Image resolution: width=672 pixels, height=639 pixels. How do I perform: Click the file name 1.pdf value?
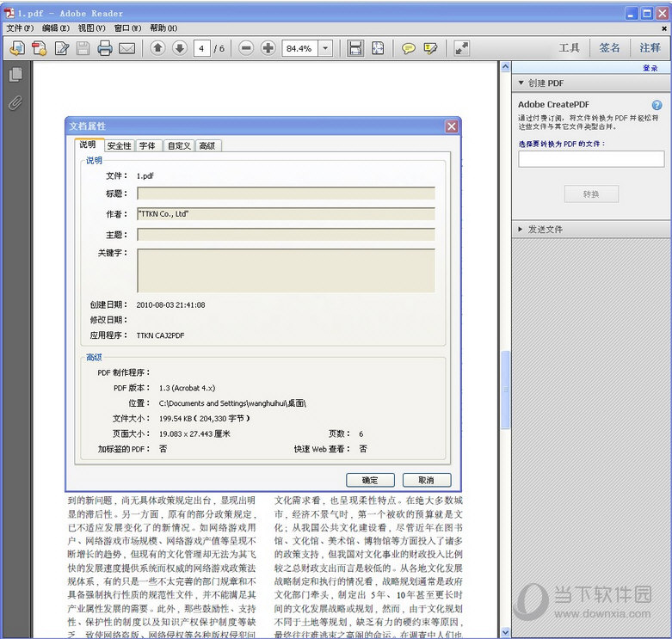[x=145, y=176]
